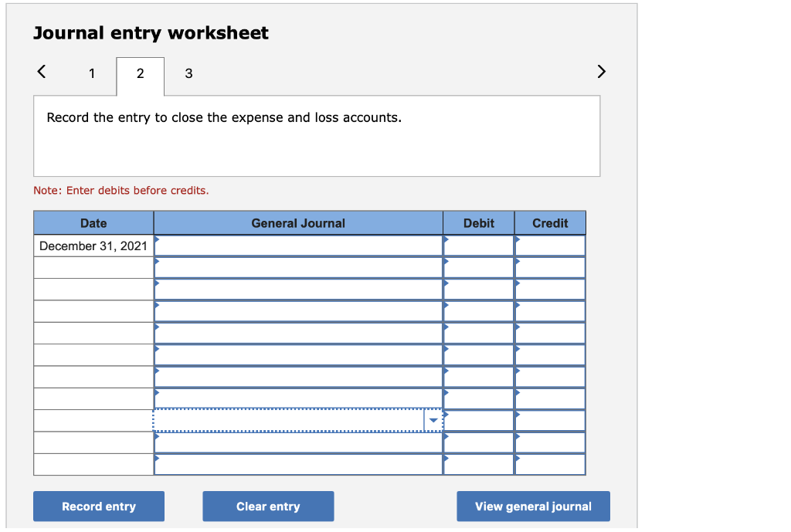This screenshot has height=532, width=791.
Task: Open the first row account dropdown cell
Action: pyautogui.click(x=297, y=245)
